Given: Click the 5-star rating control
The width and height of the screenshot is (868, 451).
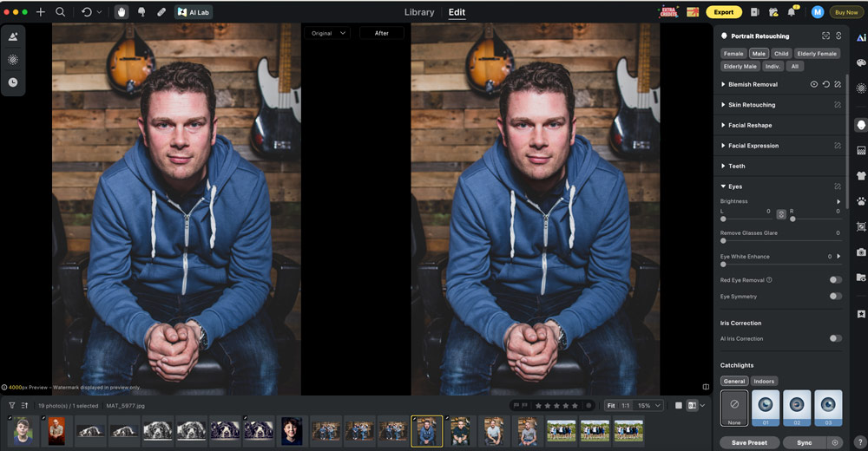Looking at the screenshot, I should (x=557, y=406).
